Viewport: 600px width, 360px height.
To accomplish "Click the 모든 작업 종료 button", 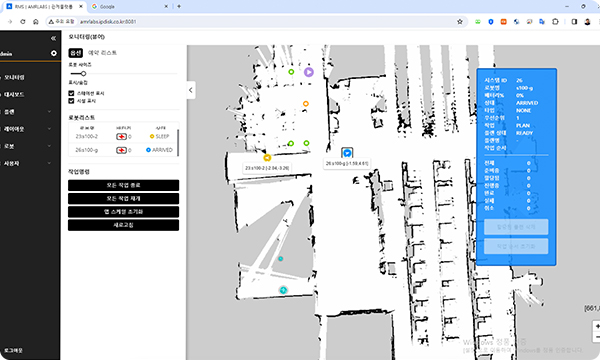I will pos(123,185).
